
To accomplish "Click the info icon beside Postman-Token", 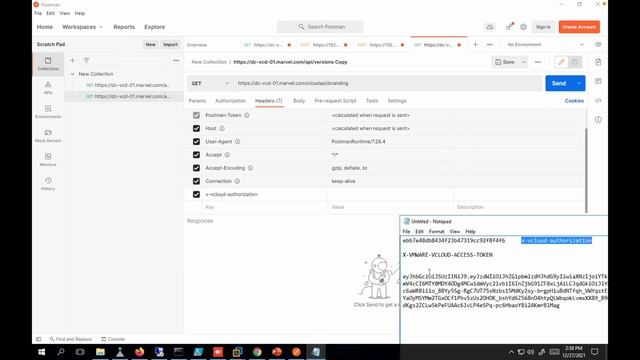I will [247, 116].
